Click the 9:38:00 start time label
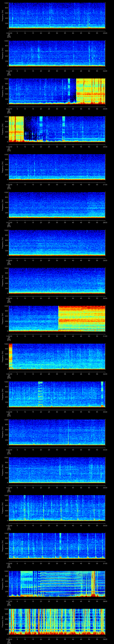The image size is (114, 644). 9,639
